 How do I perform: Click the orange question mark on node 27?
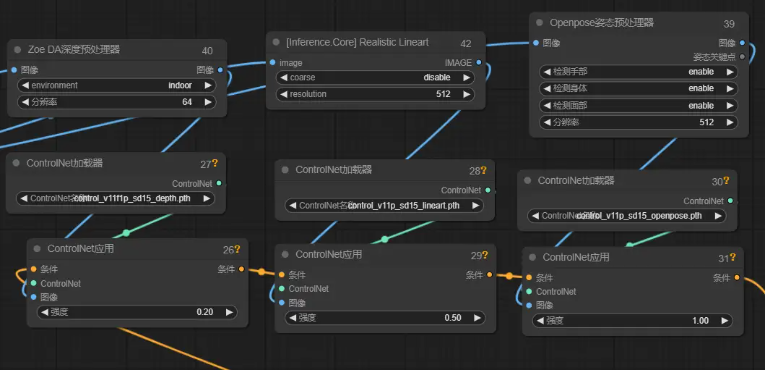pos(215,164)
